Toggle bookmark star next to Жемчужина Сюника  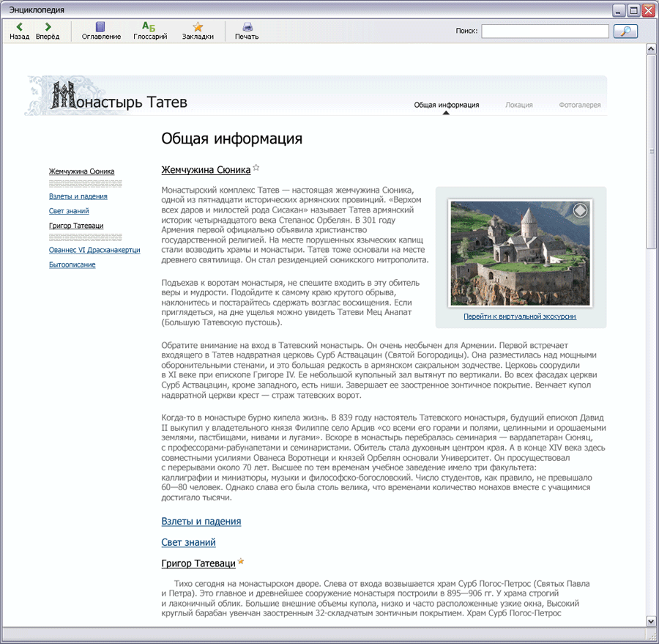pos(256,168)
